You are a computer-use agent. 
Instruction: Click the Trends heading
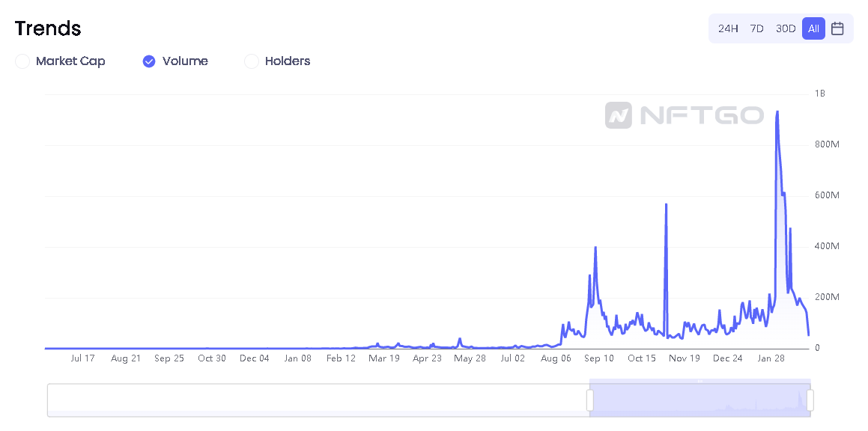48,28
